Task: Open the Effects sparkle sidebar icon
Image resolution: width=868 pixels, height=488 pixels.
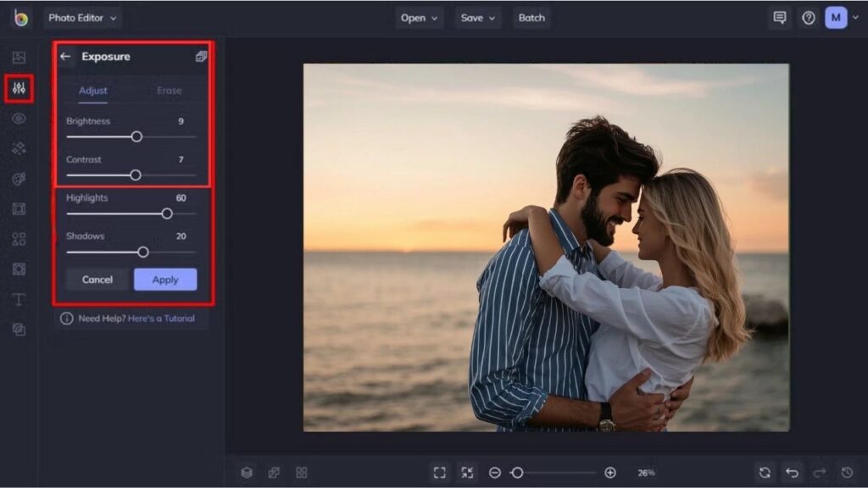Action: [x=19, y=148]
